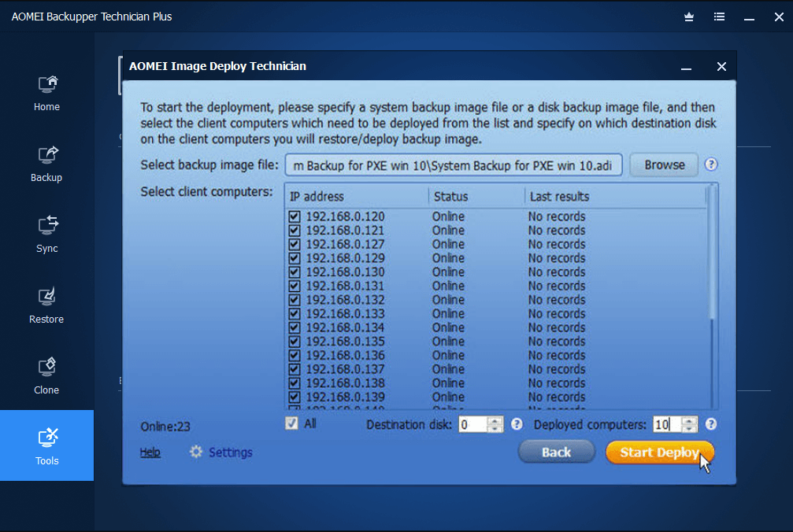The image size is (793, 532).
Task: Uncheck client 192.168.0.131
Action: coord(295,286)
